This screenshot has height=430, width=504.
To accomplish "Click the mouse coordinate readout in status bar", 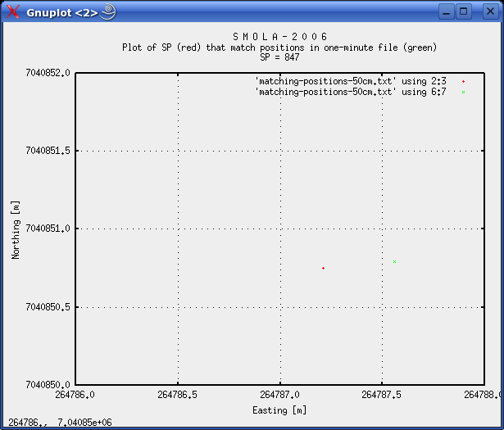I will click(x=60, y=423).
